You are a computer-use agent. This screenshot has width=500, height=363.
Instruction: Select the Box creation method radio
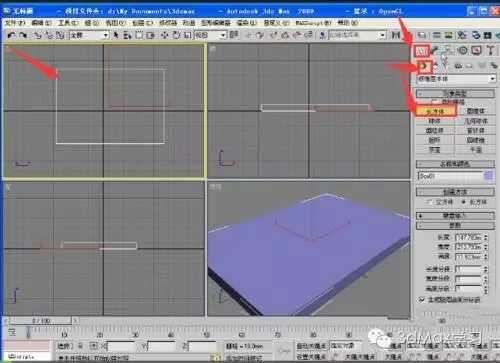coord(464,202)
